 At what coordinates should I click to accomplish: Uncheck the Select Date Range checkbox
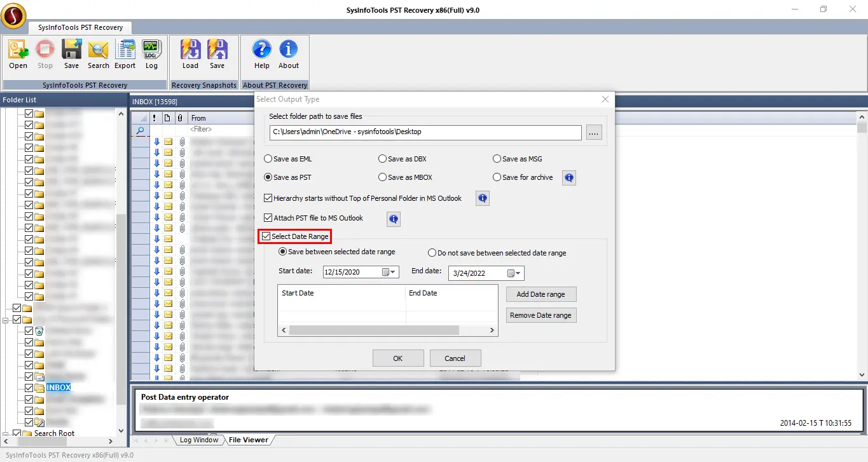click(266, 236)
